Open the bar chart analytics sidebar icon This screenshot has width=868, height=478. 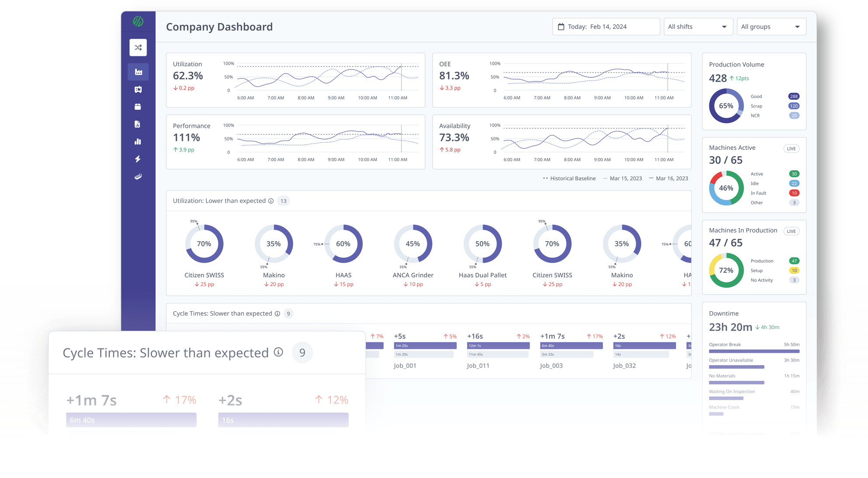coord(138,141)
